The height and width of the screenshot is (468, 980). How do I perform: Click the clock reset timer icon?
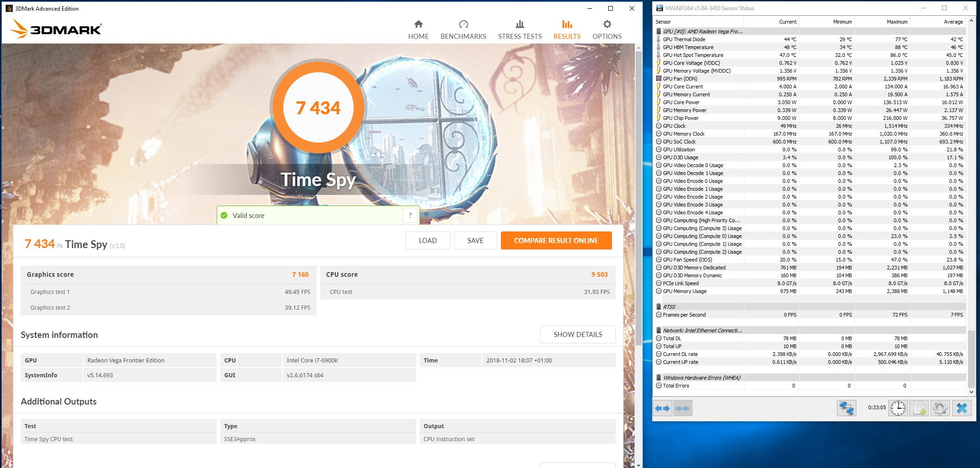click(898, 408)
